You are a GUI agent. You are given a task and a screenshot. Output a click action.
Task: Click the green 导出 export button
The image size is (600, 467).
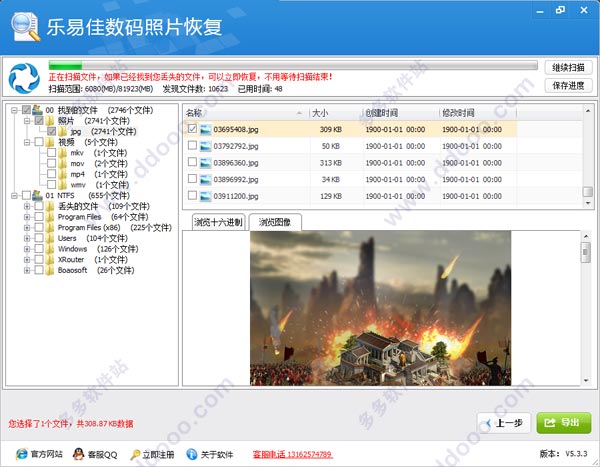564,423
